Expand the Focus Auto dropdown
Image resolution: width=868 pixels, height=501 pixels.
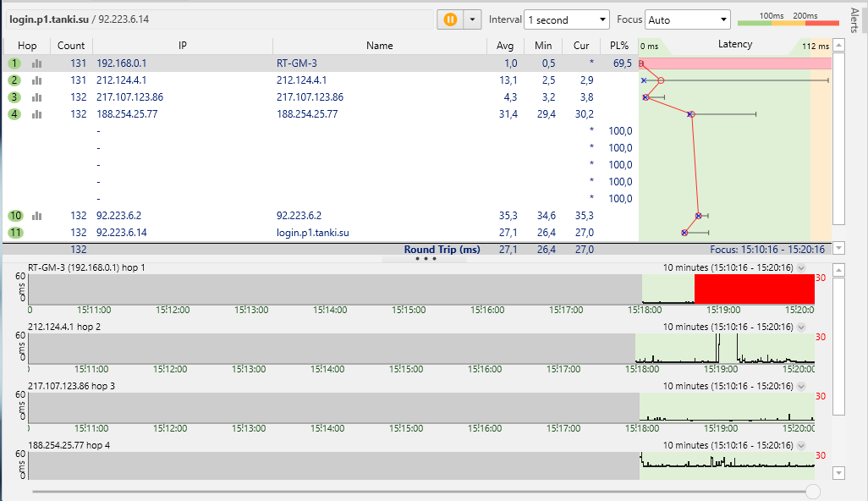pyautogui.click(x=687, y=19)
